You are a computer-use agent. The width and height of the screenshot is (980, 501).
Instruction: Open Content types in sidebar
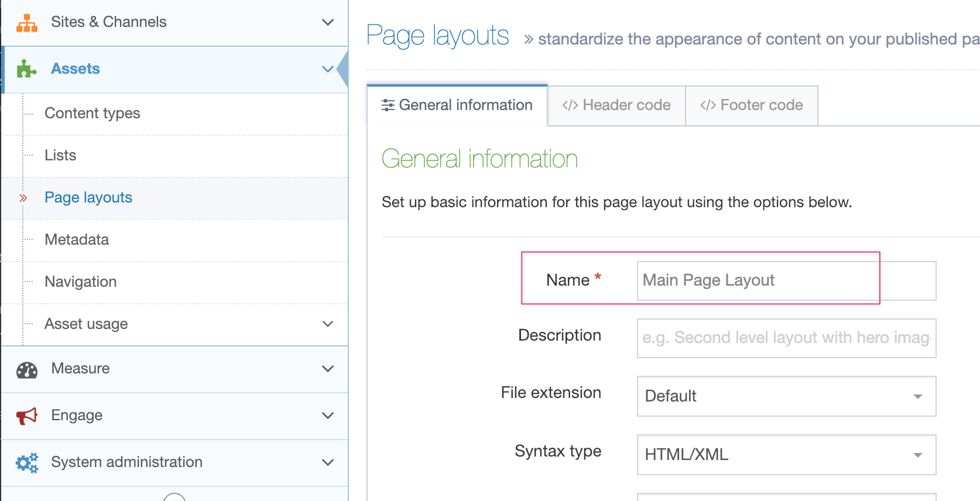pyautogui.click(x=92, y=113)
